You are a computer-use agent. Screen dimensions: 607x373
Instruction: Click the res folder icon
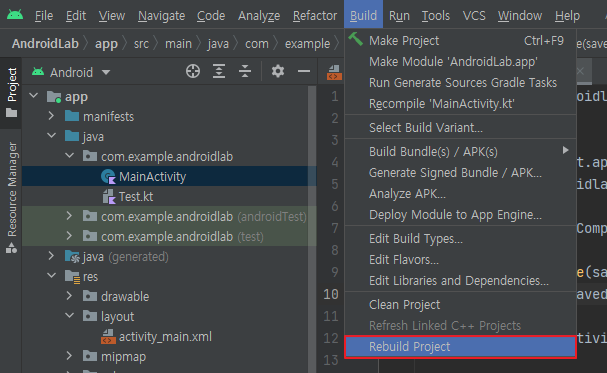(72, 277)
